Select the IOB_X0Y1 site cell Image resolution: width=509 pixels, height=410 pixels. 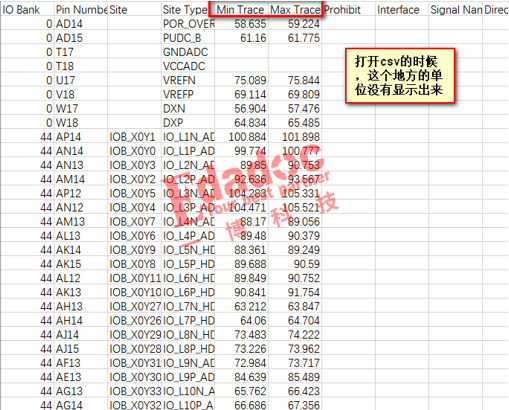point(134,137)
